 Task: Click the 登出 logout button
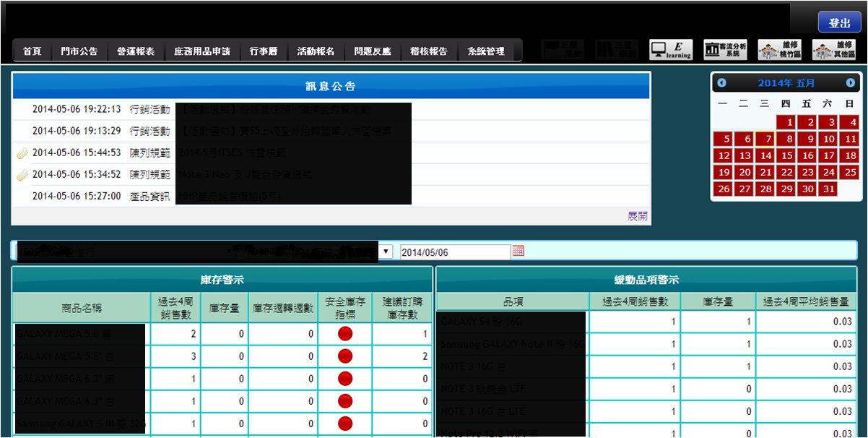(x=839, y=23)
